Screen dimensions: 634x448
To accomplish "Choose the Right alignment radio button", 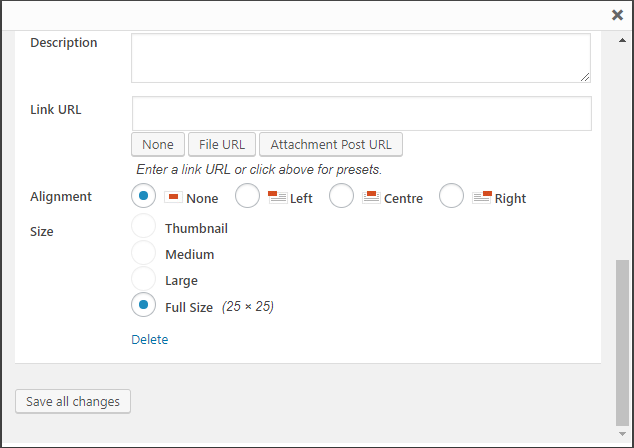I will tap(451, 196).
